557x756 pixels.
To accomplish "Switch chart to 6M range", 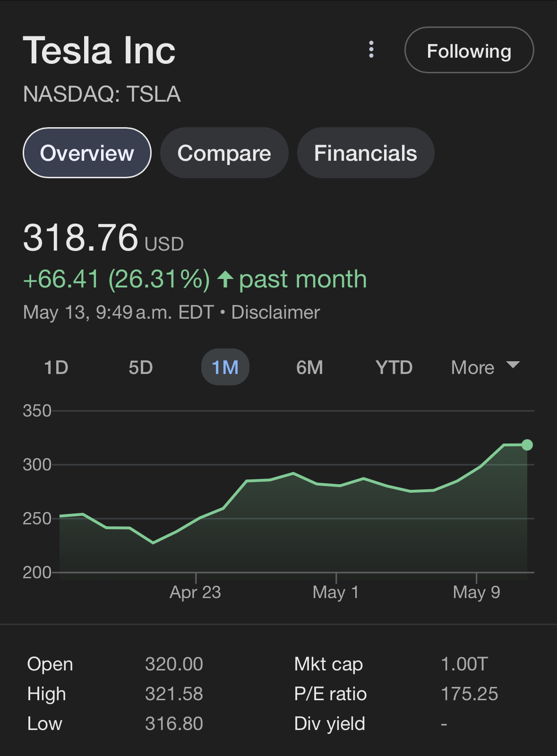I will click(x=310, y=367).
